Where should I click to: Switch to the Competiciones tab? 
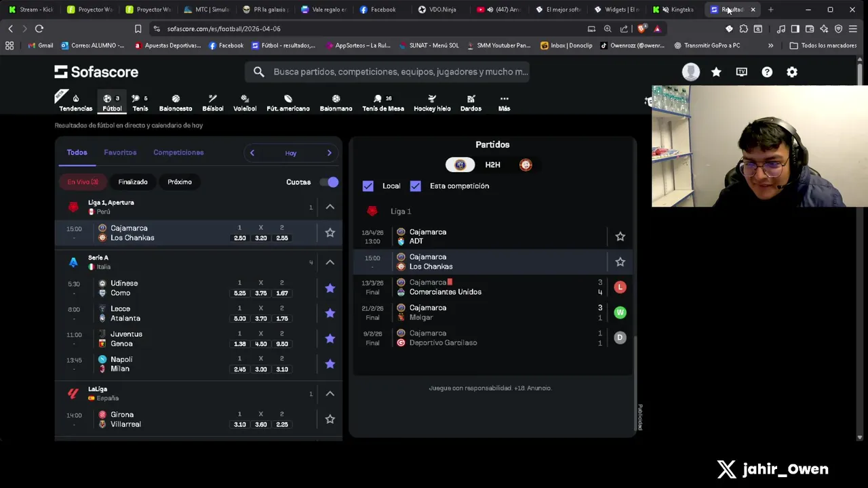[x=178, y=152]
